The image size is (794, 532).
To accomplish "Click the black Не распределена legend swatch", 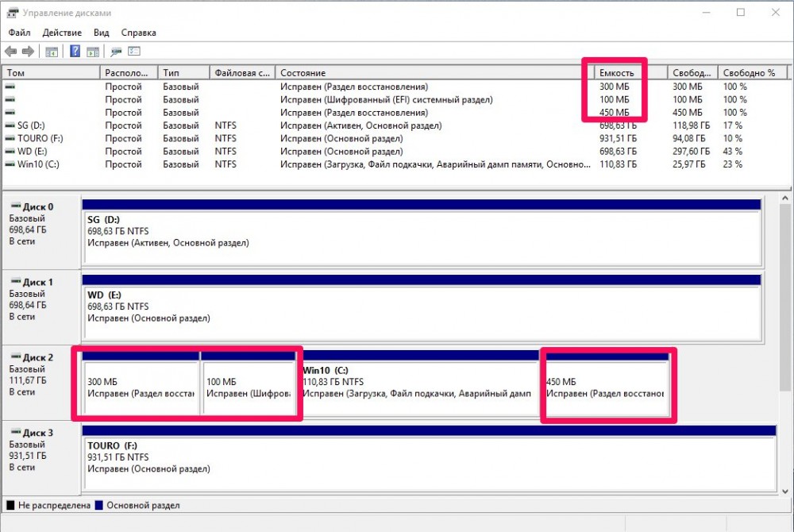I will tap(10, 505).
